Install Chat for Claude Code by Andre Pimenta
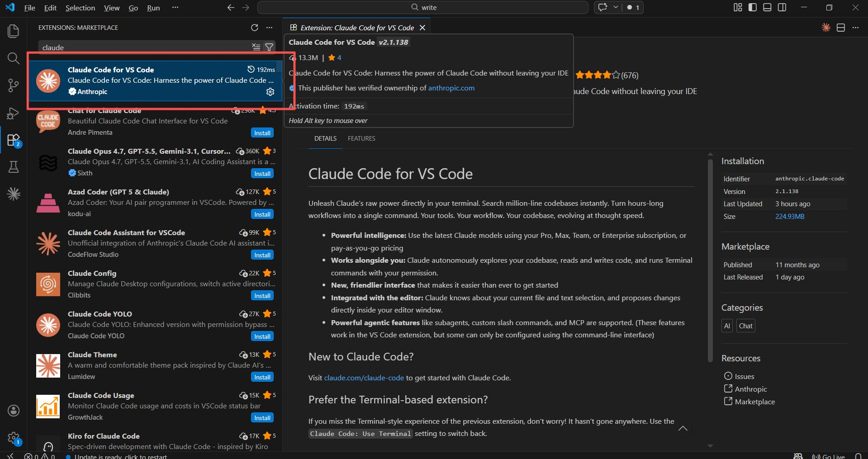This screenshot has height=459, width=868. click(x=262, y=133)
